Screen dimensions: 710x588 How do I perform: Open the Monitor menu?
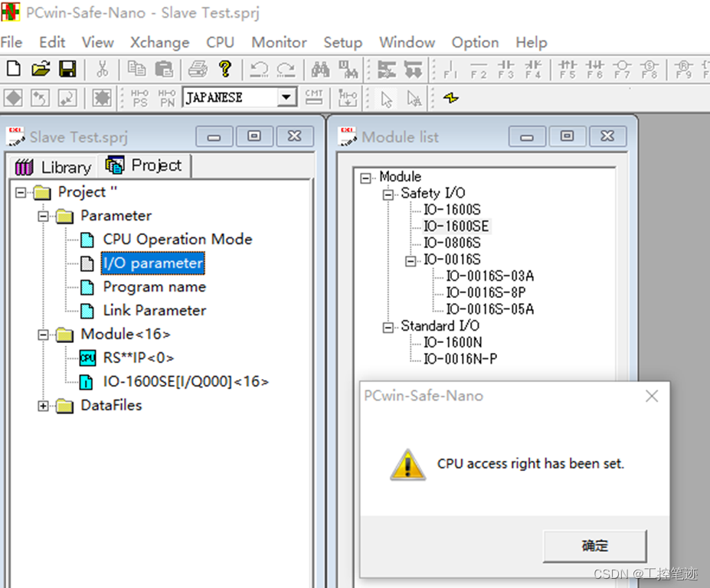tap(278, 43)
